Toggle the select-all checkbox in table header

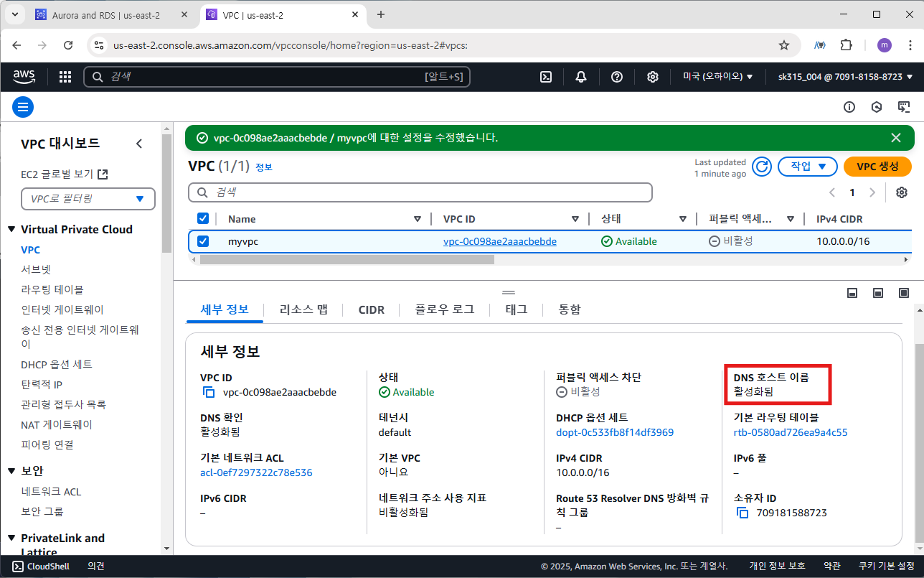pyautogui.click(x=203, y=218)
